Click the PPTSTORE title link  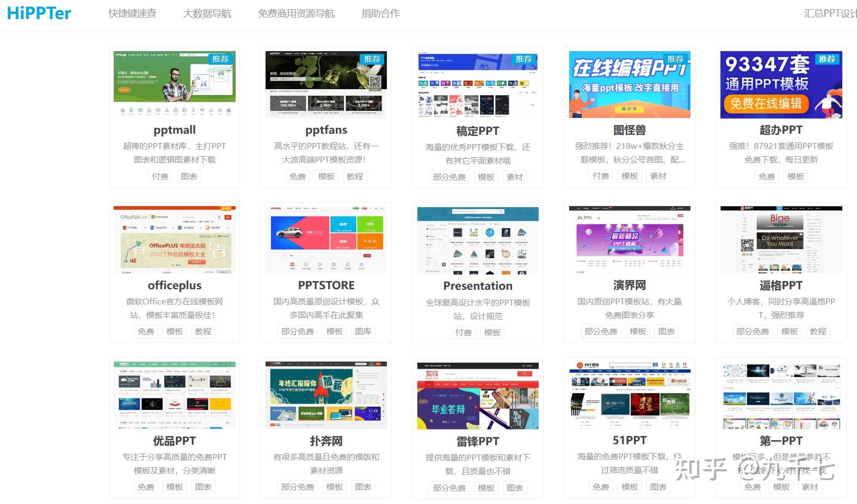point(326,285)
